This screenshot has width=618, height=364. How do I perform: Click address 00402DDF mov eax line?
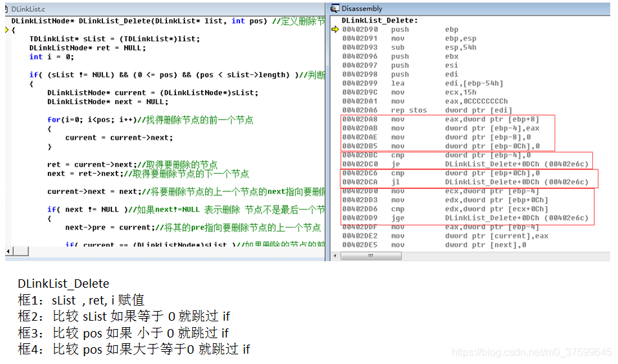pos(441,227)
